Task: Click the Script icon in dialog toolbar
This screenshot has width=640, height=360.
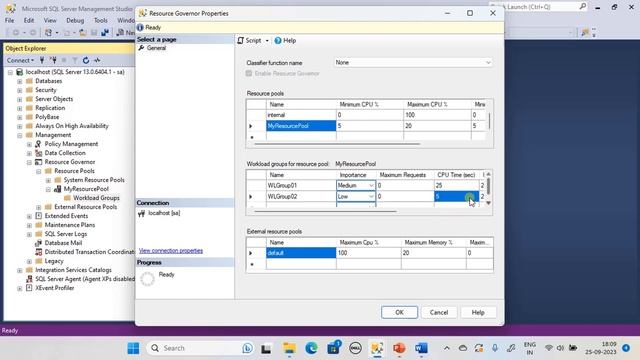Action: 241,40
